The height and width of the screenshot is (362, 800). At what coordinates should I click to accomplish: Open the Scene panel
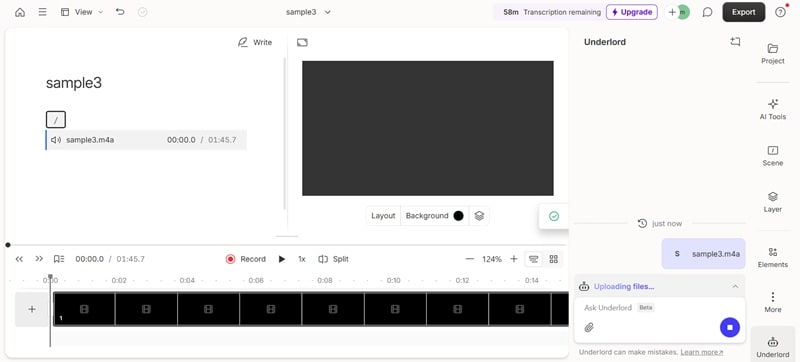(772, 156)
